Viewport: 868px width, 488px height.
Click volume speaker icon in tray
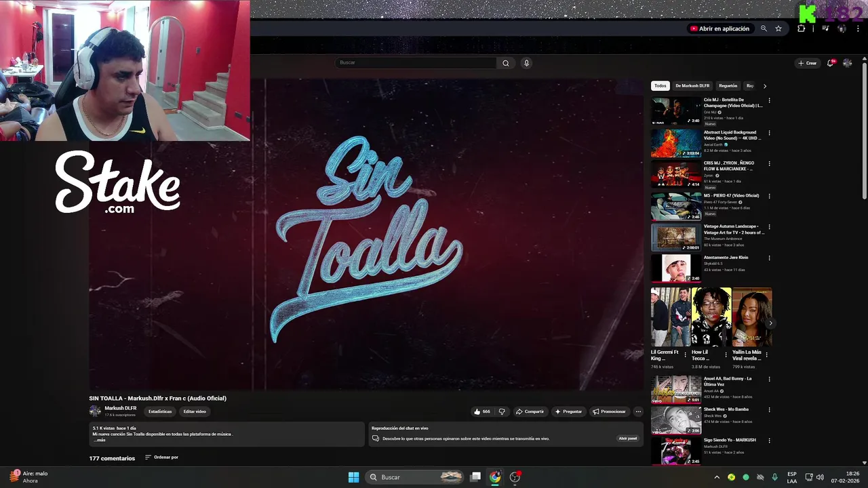(820, 477)
